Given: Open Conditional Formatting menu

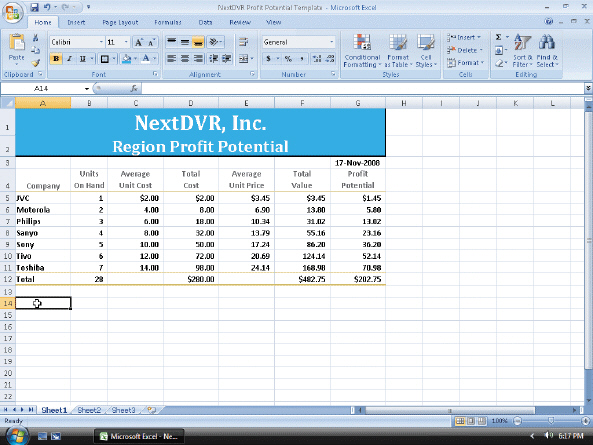Looking at the screenshot, I should 362,51.
